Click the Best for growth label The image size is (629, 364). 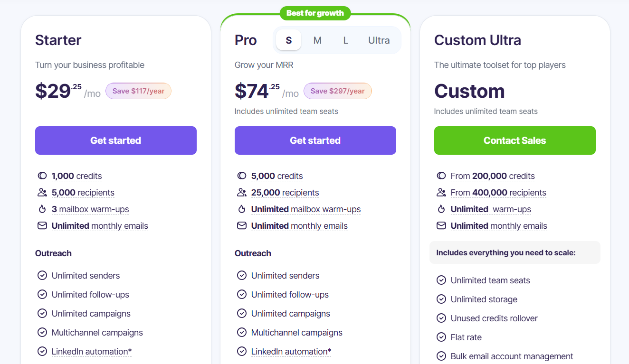pos(315,13)
